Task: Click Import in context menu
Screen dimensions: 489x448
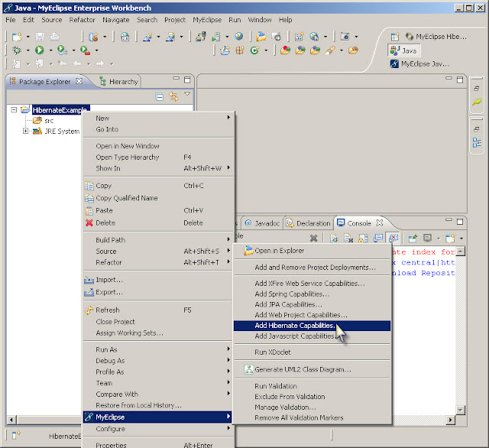Action: coord(158,280)
